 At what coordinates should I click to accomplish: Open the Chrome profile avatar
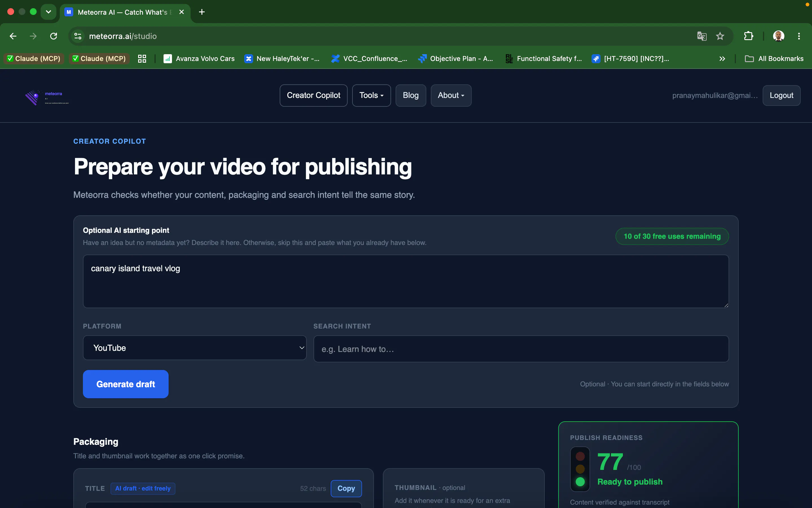(x=778, y=36)
